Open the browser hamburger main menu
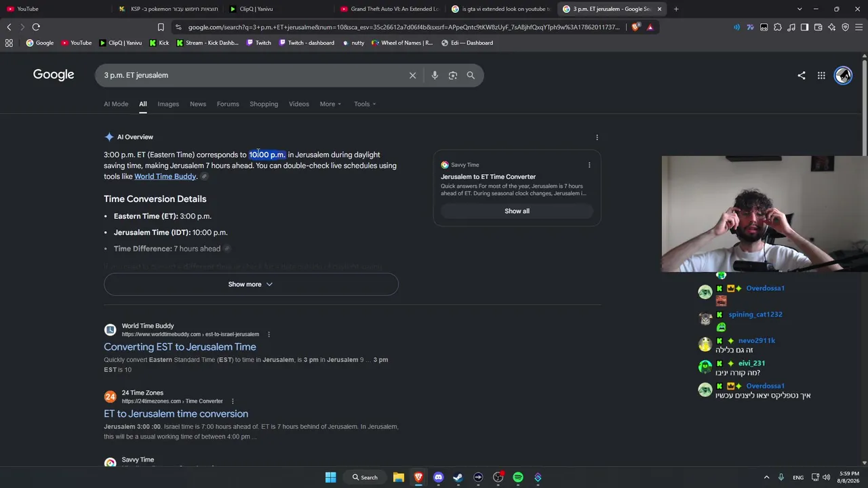Viewport: 868px width, 488px height. pos(859,27)
